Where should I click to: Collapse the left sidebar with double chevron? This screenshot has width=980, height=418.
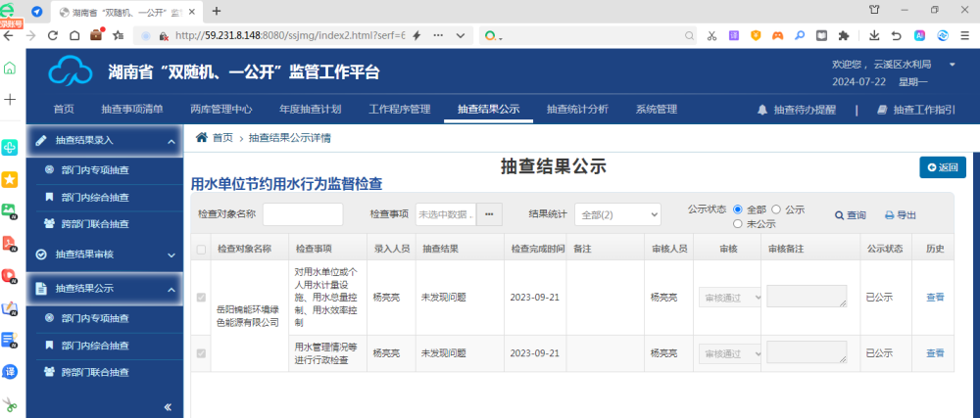(x=167, y=406)
